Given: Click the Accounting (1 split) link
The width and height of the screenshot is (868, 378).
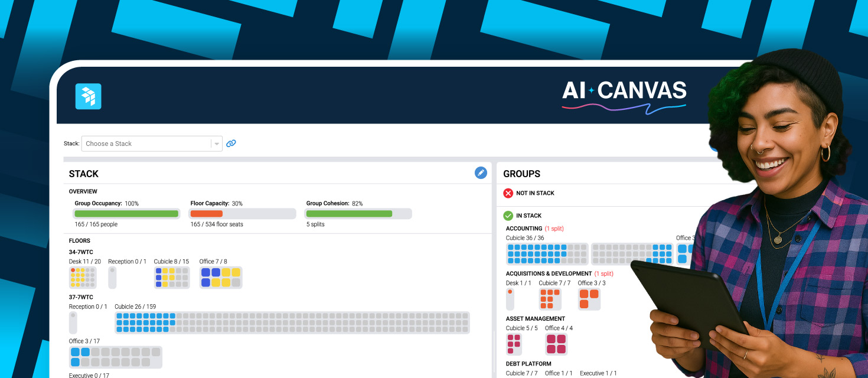Looking at the screenshot, I should (x=554, y=229).
